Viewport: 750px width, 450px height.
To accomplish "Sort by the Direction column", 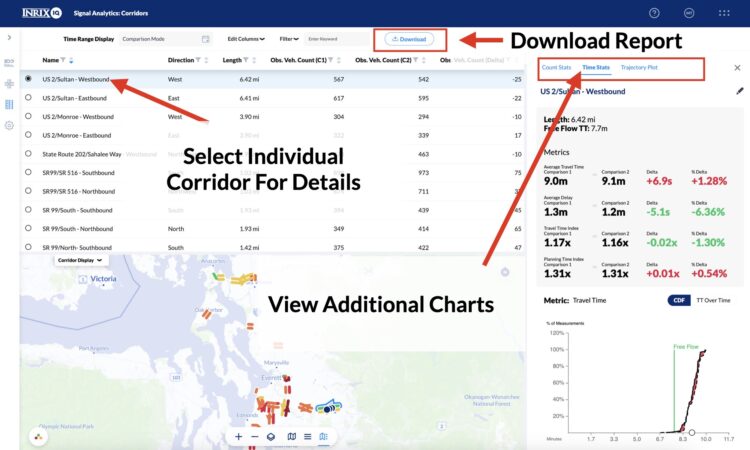I will (206, 60).
